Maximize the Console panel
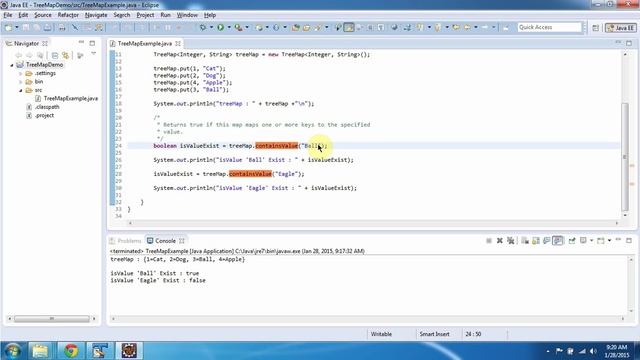This screenshot has width=640, height=360. tap(629, 240)
